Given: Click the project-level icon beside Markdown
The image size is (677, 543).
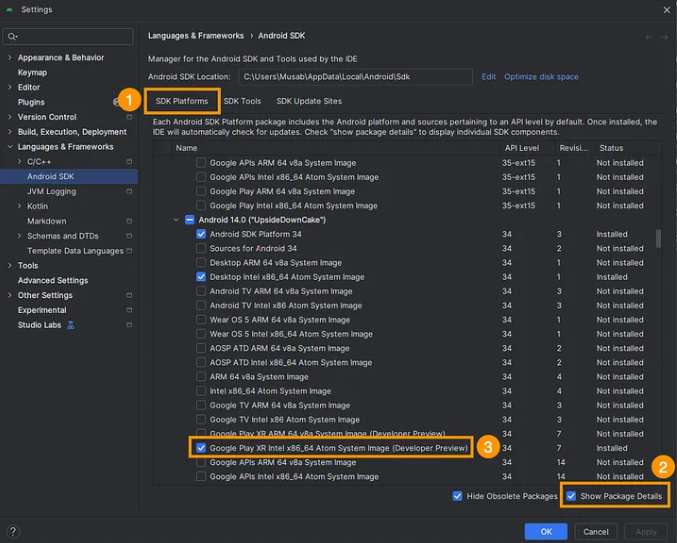Looking at the screenshot, I should (129, 221).
